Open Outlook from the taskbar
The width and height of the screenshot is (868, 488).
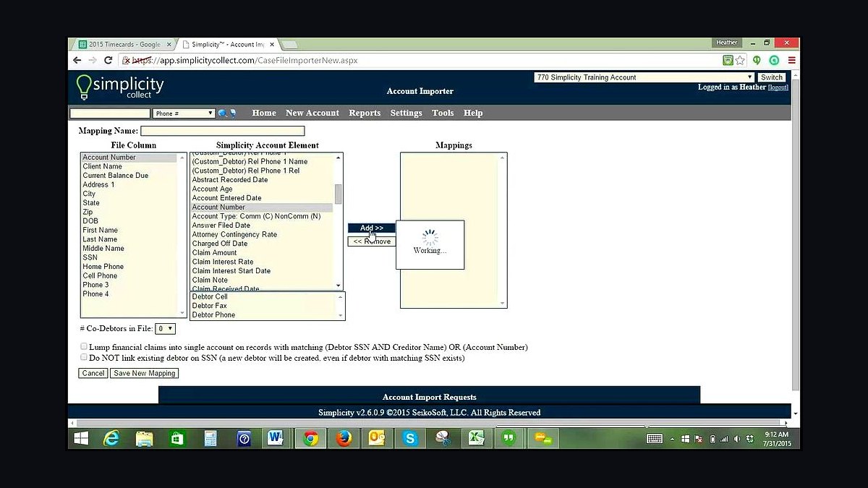point(378,438)
